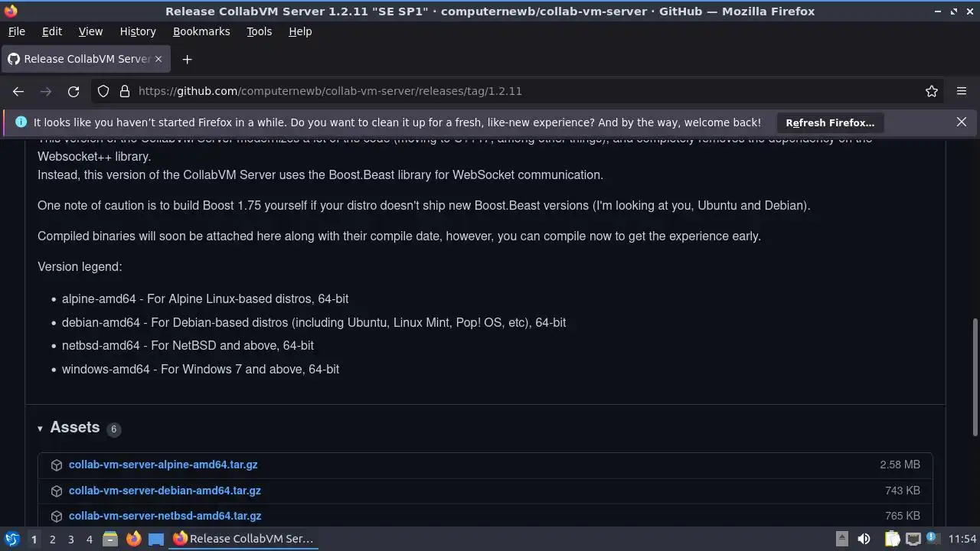Click the notification tray icon with the blue badge
The width and height of the screenshot is (980, 551).
[x=932, y=538]
